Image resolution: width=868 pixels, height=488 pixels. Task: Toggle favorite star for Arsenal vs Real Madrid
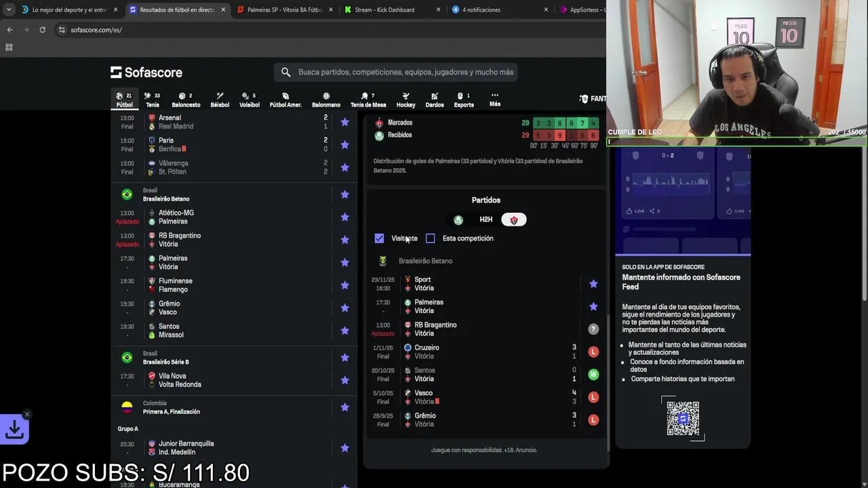(344, 122)
